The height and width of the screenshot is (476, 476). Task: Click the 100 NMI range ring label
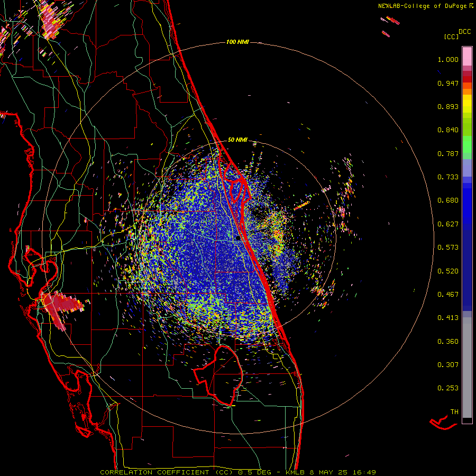(x=237, y=42)
